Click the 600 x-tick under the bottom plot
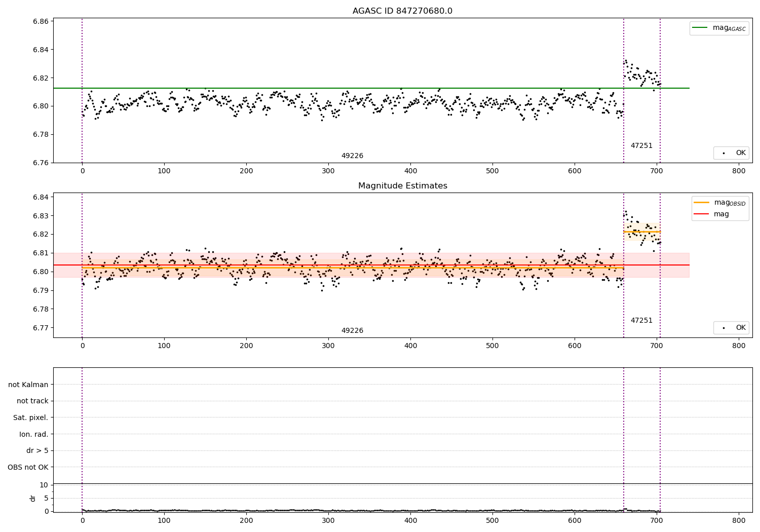 [x=575, y=520]
